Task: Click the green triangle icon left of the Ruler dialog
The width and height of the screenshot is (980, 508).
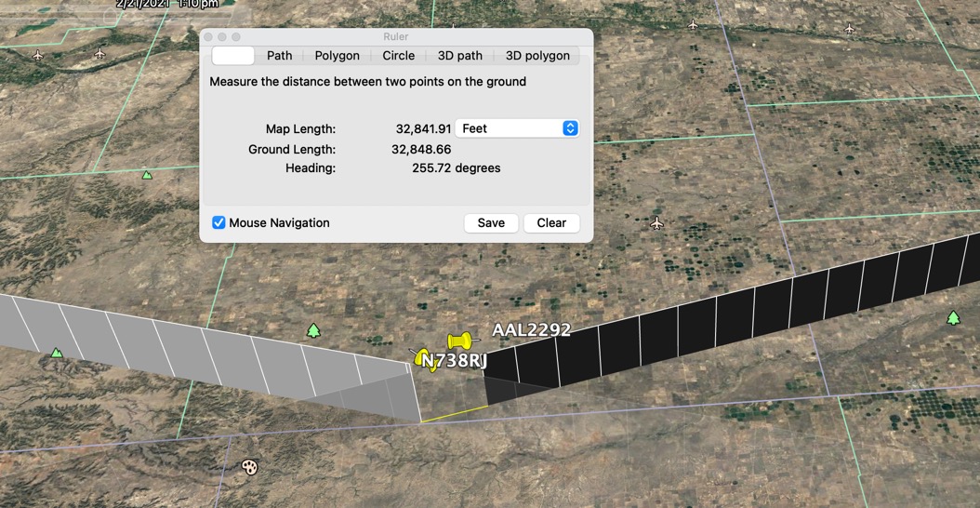Action: click(147, 174)
